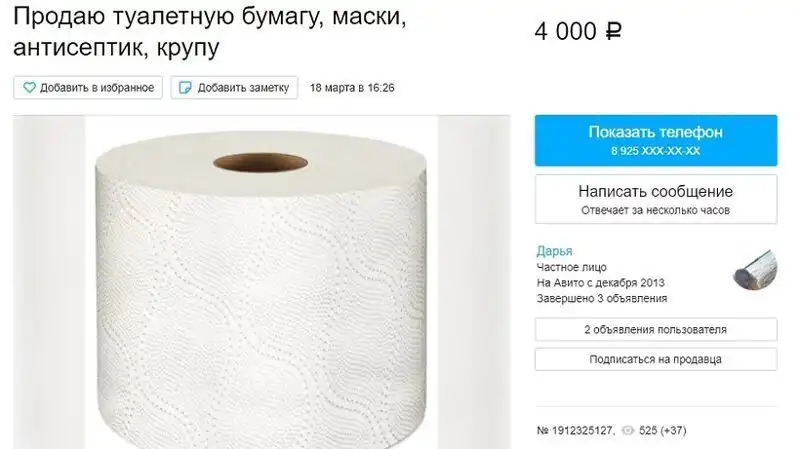Click the ruble currency symbol

click(x=613, y=32)
